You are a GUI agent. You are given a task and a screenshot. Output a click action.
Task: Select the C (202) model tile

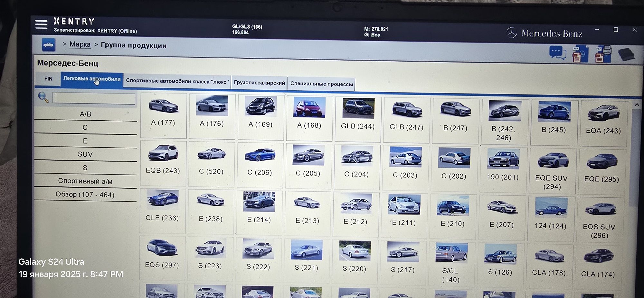[x=454, y=169]
